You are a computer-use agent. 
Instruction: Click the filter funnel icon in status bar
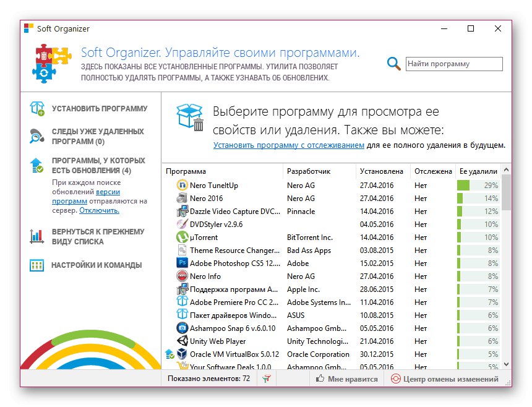266,379
